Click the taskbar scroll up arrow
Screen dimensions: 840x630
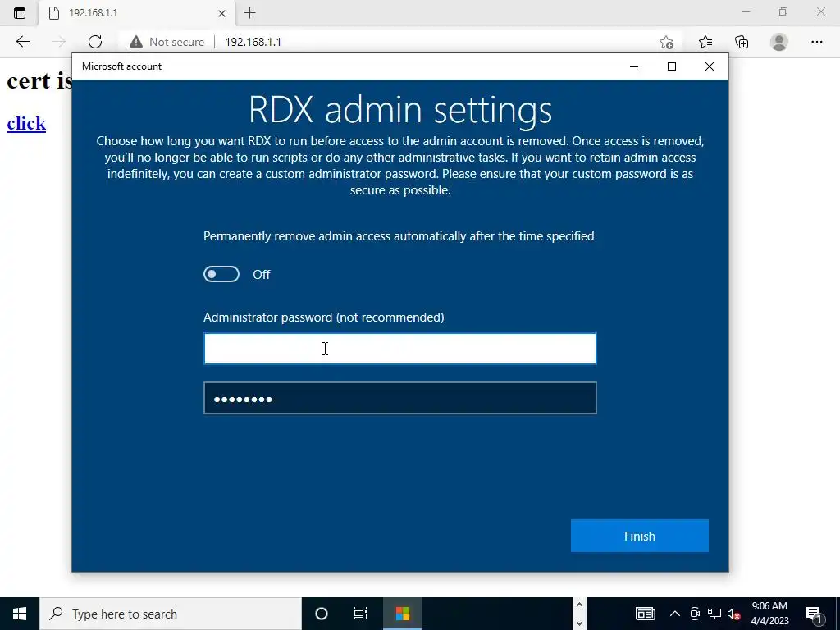point(579,605)
